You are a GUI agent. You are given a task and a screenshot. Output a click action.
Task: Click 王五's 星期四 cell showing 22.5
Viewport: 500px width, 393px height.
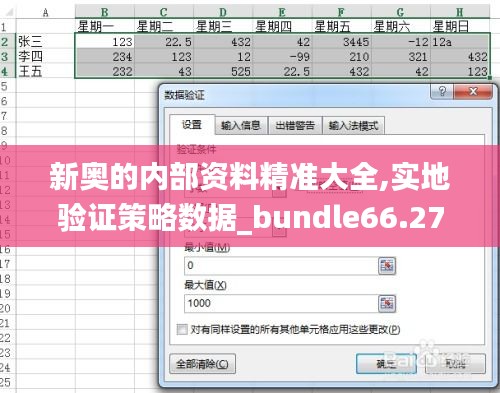[x=282, y=71]
